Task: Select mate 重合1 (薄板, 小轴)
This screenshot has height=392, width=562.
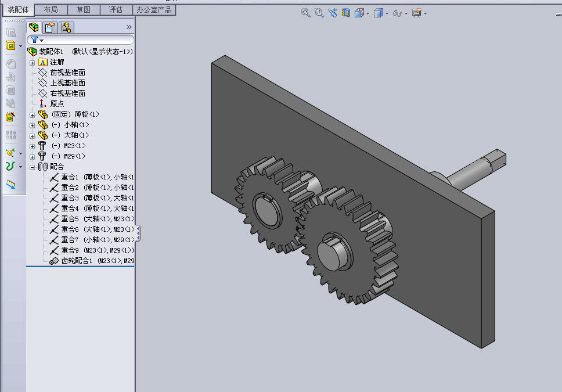Action: click(91, 177)
